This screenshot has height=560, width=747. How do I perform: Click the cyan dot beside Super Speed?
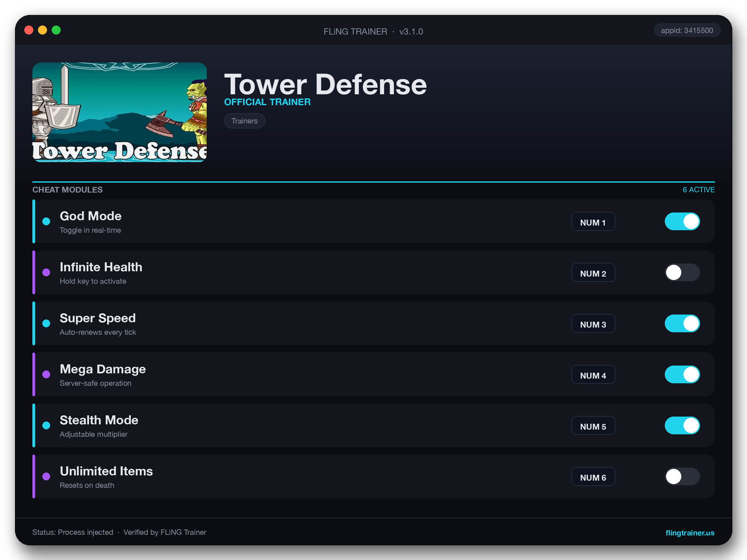[x=46, y=323]
